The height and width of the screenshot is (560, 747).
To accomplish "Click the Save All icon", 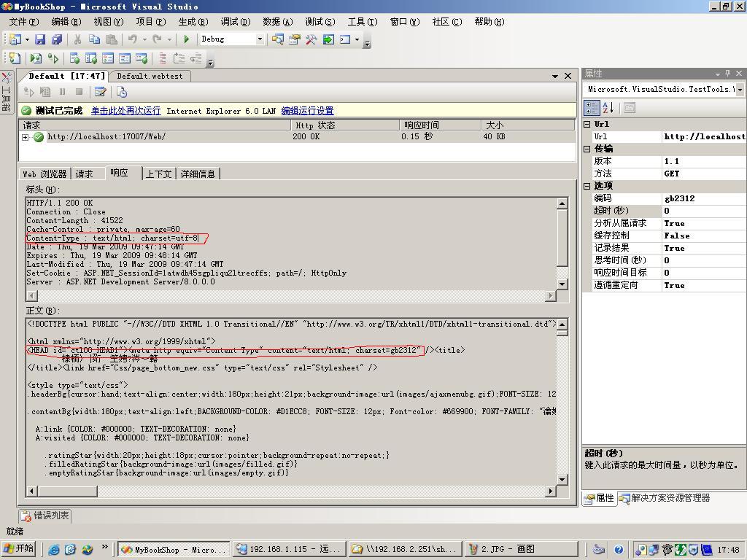I will pos(57,39).
